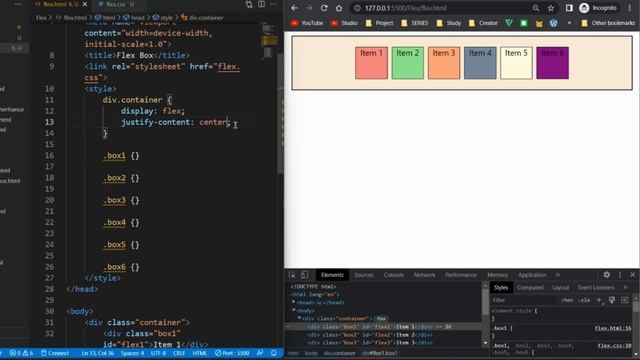
Task: Toggle the browser side panel
Action: [569, 8]
